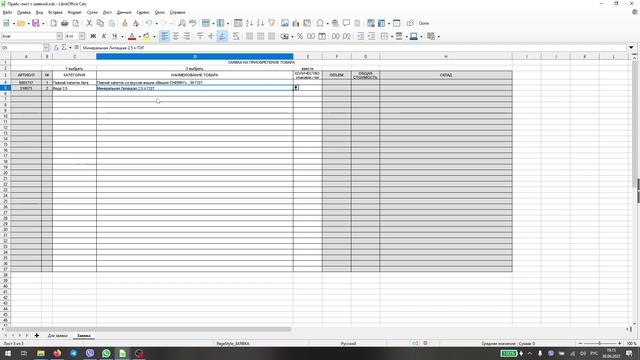The width and height of the screenshot is (640, 360).
Task: Click the zoom in plus button
Action: (x=619, y=344)
